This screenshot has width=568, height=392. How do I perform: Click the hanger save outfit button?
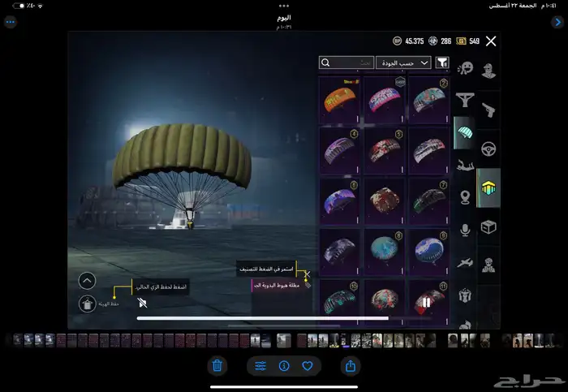click(87, 304)
